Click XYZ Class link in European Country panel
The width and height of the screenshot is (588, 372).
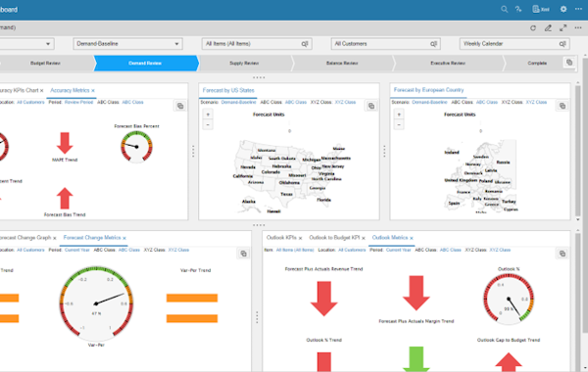tap(536, 102)
